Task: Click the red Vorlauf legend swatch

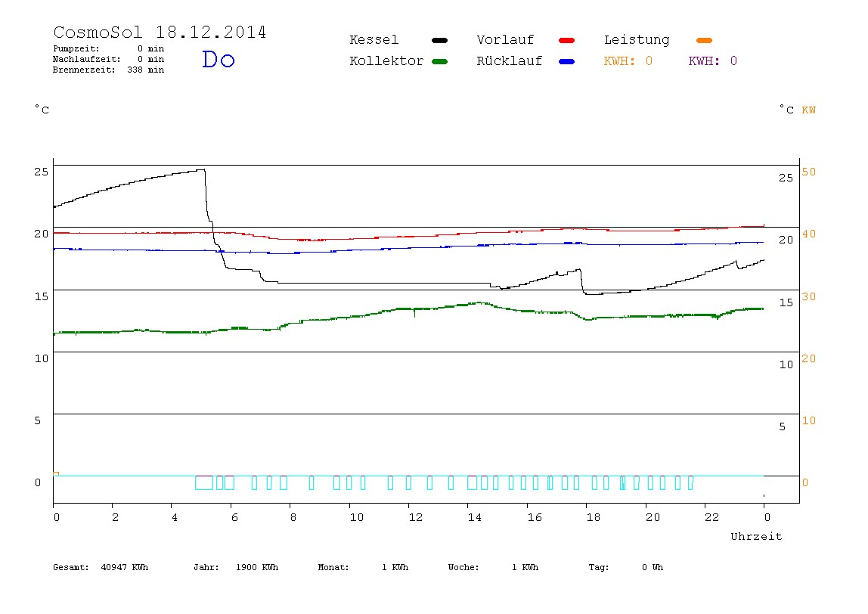Action: 567,40
